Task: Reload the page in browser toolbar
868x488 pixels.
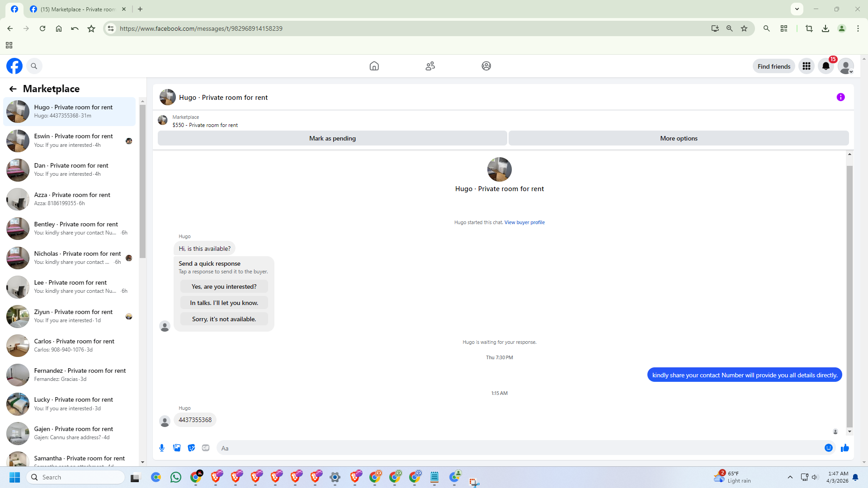Action: click(x=42, y=28)
